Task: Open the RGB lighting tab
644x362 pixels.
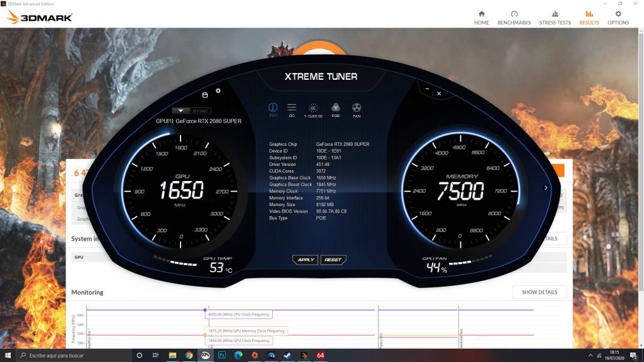Action: [336, 110]
